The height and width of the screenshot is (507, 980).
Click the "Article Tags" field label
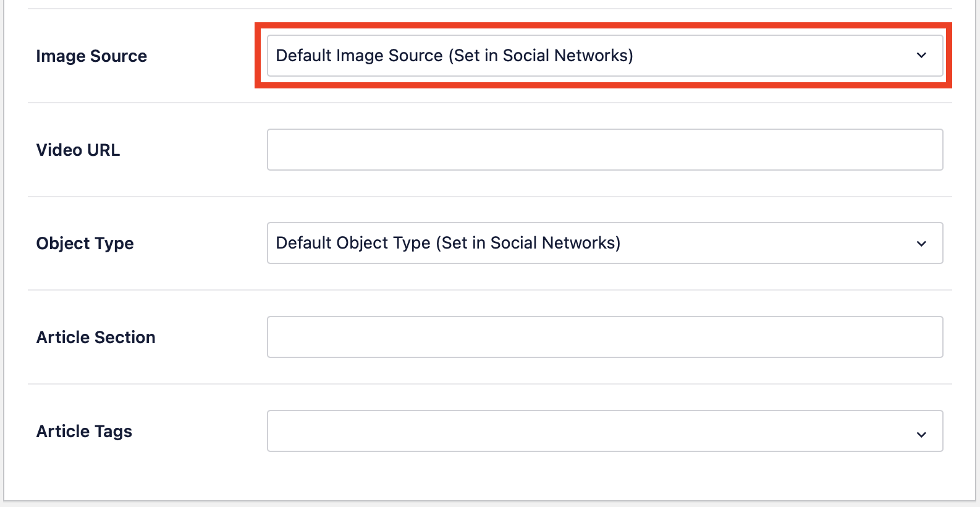[84, 432]
